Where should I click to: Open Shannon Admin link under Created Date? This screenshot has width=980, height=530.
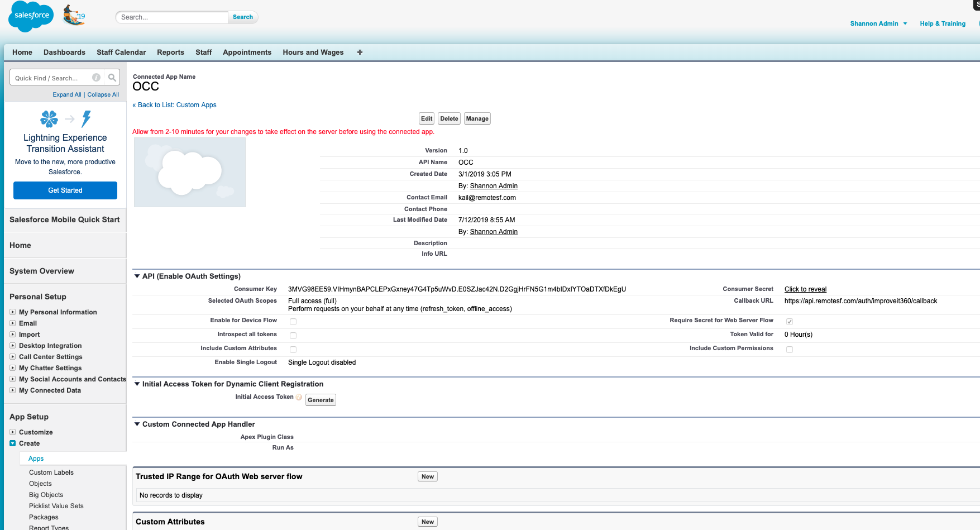point(494,186)
